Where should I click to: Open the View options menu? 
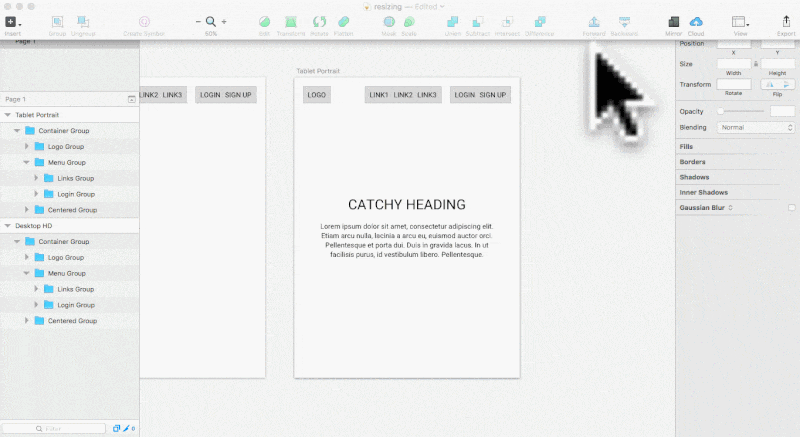point(740,22)
